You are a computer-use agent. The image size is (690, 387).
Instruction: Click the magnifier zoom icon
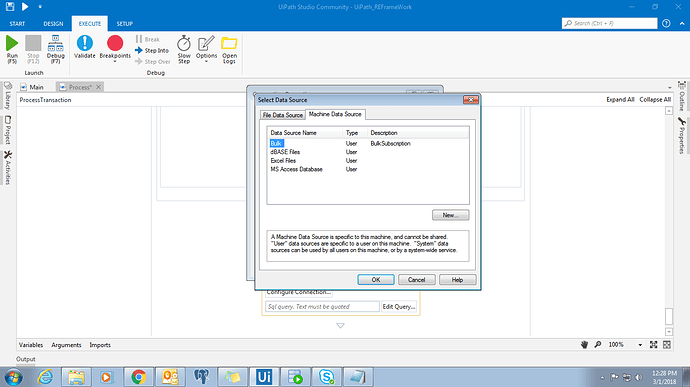point(598,345)
